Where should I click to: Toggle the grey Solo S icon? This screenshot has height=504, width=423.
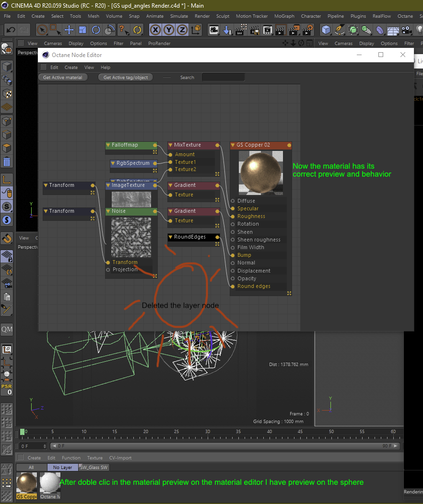[7, 206]
